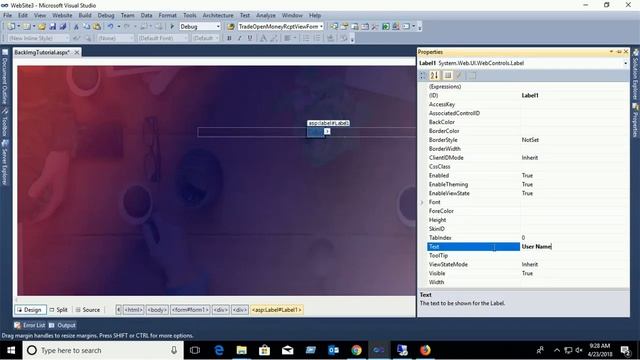Click the Foreground Color icon
The height and width of the screenshot is (360, 640).
pos(263,38)
